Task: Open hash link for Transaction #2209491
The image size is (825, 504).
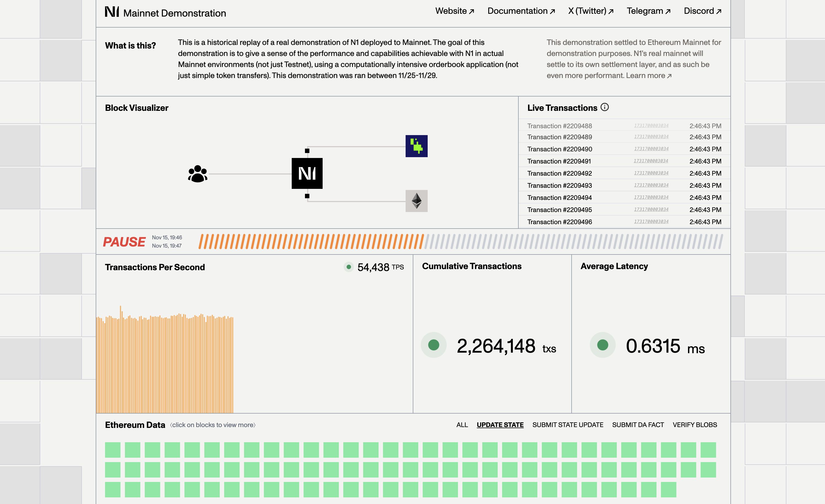Action: [651, 161]
